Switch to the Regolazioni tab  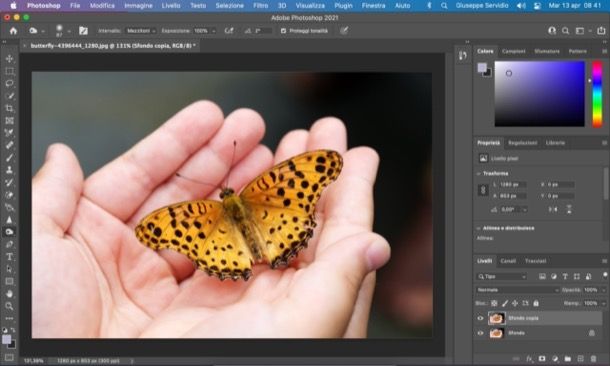(522, 143)
